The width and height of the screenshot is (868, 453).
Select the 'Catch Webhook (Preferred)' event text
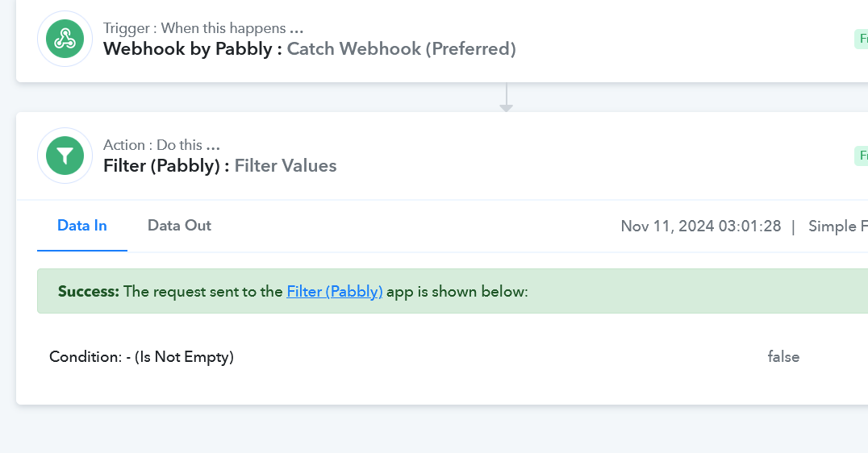(x=402, y=48)
